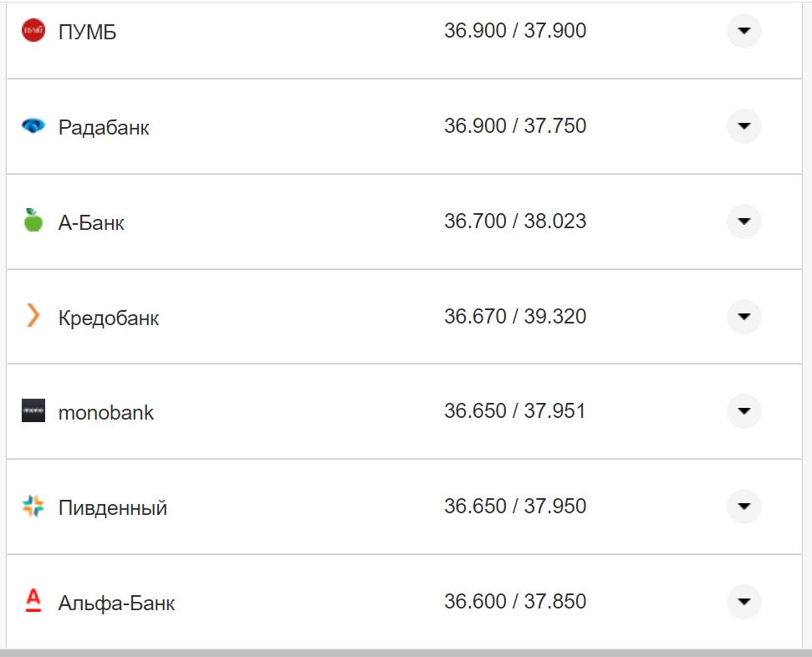Open the monobank row dropdown arrow
The width and height of the screenshot is (812, 657).
click(x=743, y=411)
